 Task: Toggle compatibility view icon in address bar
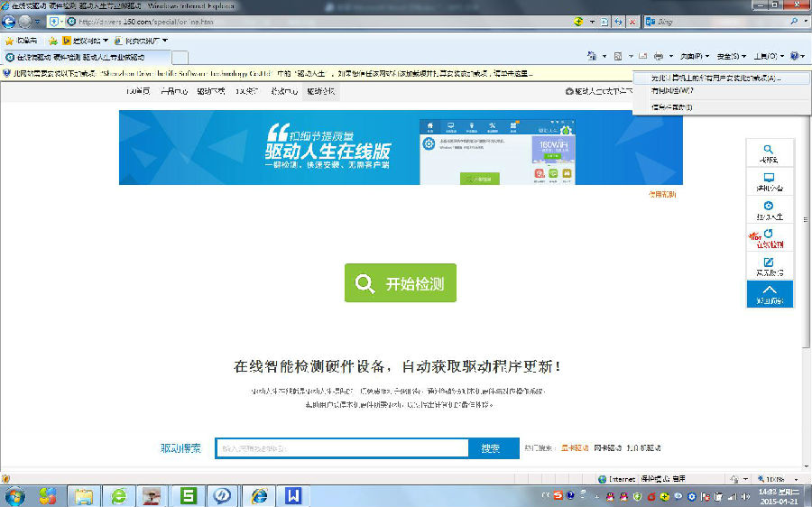[604, 22]
